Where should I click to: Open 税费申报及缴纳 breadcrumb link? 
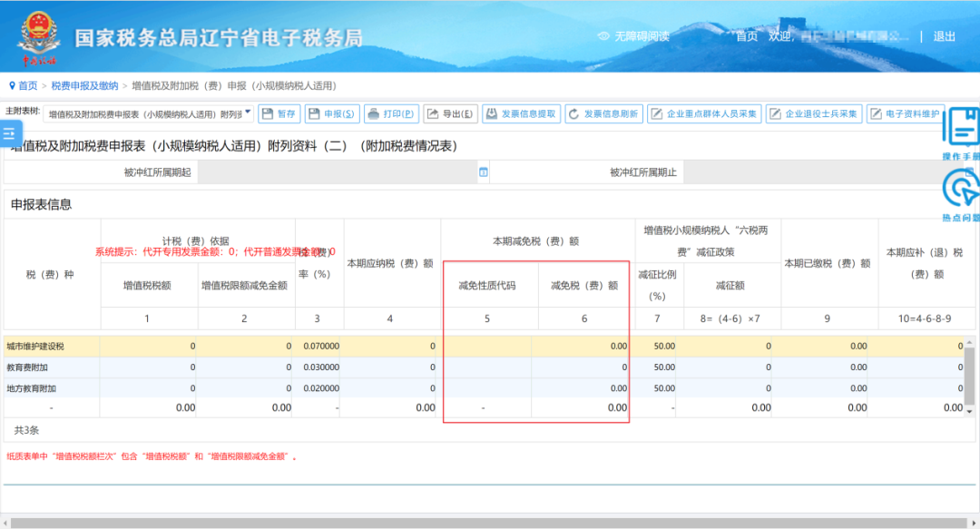[84, 85]
